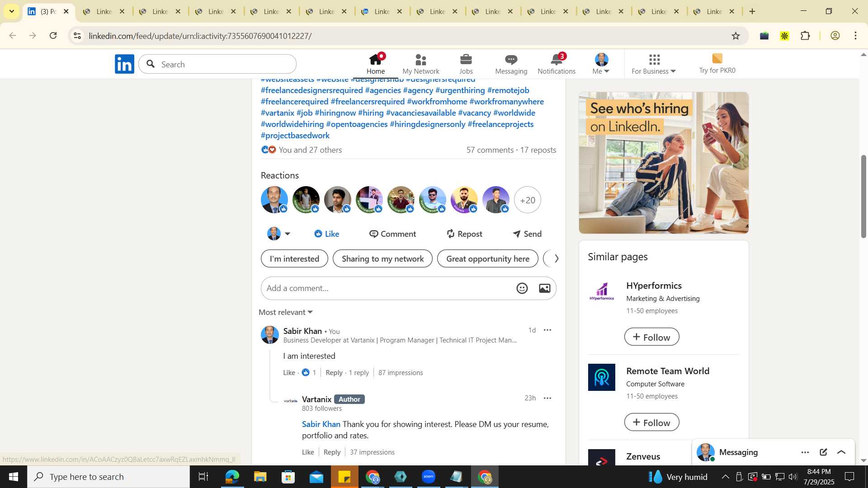The height and width of the screenshot is (488, 868).
Task: Open options menu on Vartanix reply
Action: click(x=547, y=398)
